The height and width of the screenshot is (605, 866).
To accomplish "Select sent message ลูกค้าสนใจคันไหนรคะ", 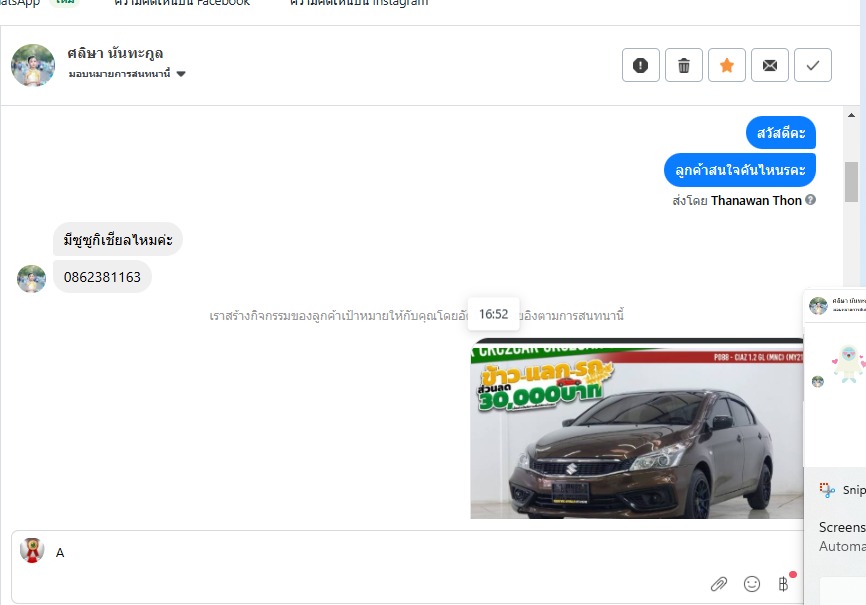I will click(x=740, y=170).
